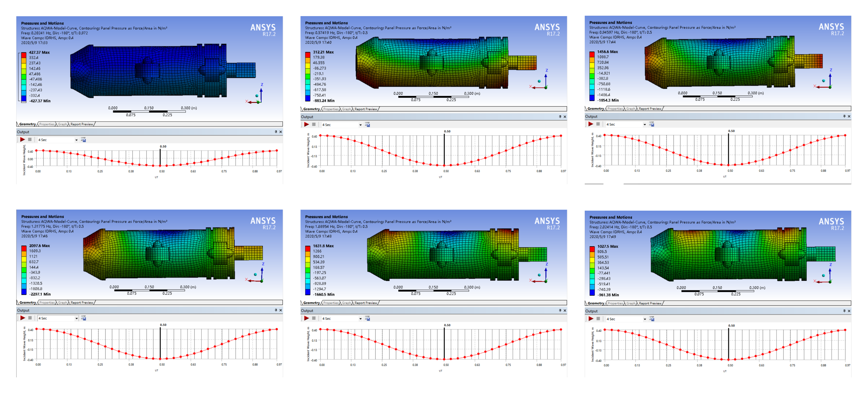The width and height of the screenshot is (868, 394).
Task: Close the Output pane in 0.94597 Hz panel
Action: pyautogui.click(x=849, y=116)
